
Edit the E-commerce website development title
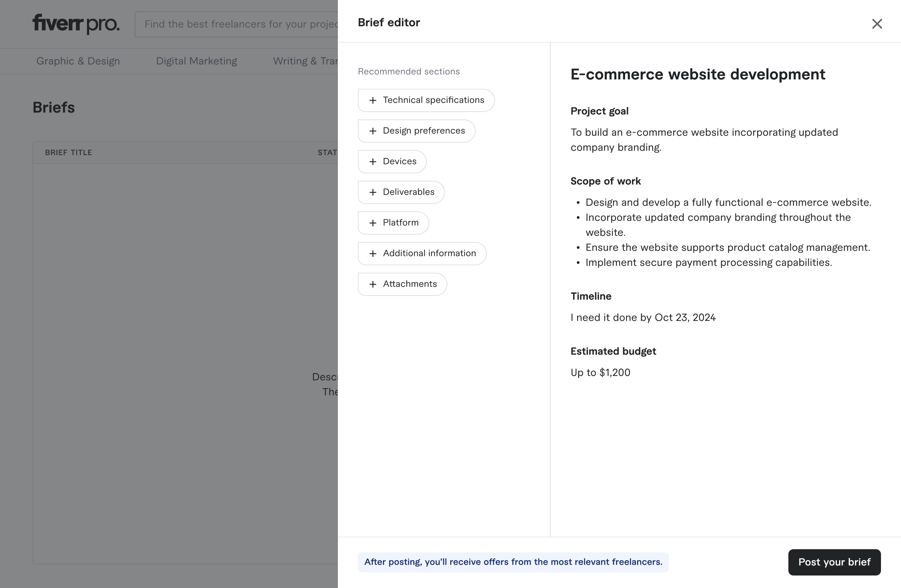pyautogui.click(x=698, y=74)
